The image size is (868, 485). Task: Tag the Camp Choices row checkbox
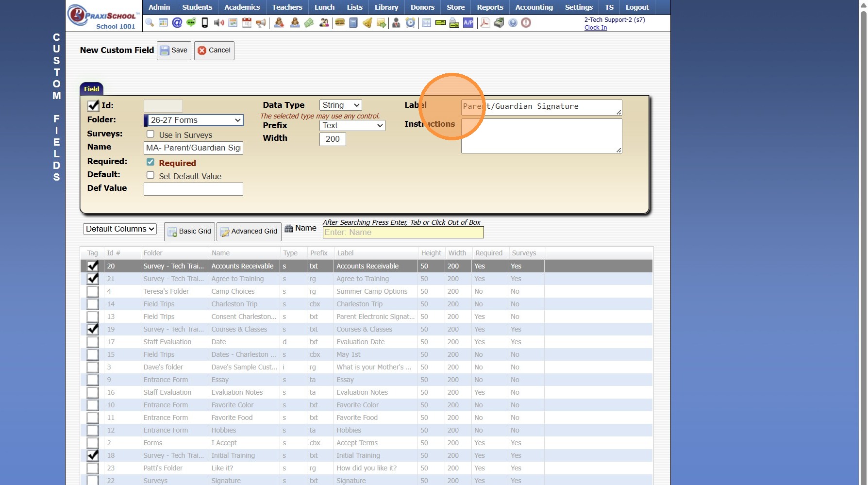click(93, 291)
